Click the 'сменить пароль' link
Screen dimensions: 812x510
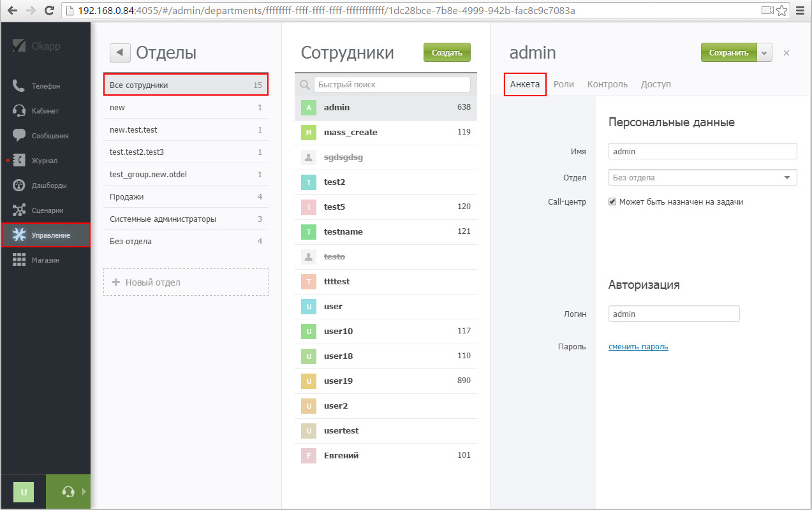(x=638, y=347)
